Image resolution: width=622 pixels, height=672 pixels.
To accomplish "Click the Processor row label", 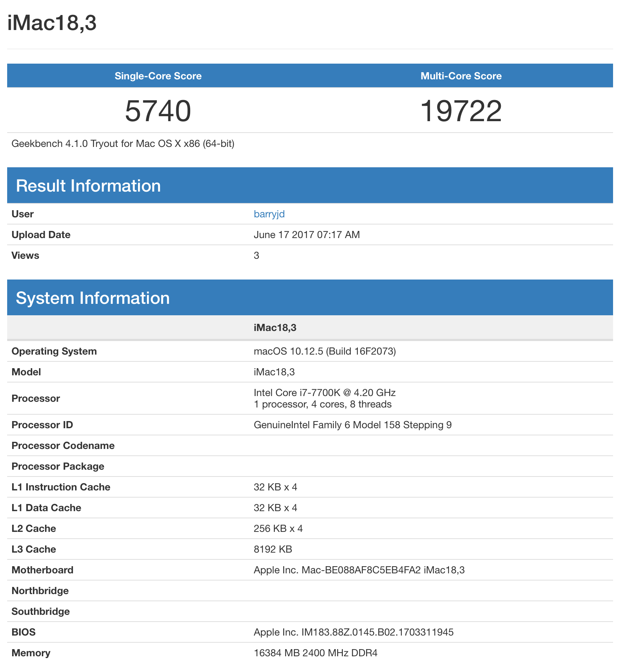I will [36, 398].
